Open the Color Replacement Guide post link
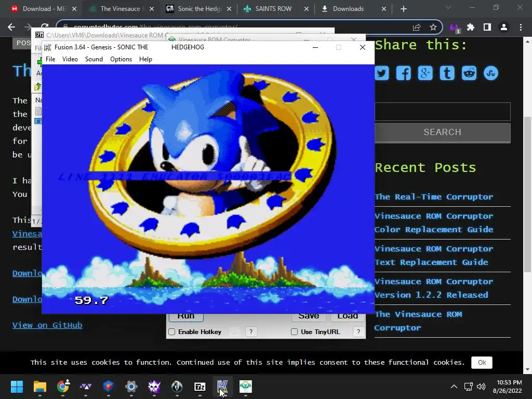Image resolution: width=532 pixels, height=399 pixels. click(434, 223)
